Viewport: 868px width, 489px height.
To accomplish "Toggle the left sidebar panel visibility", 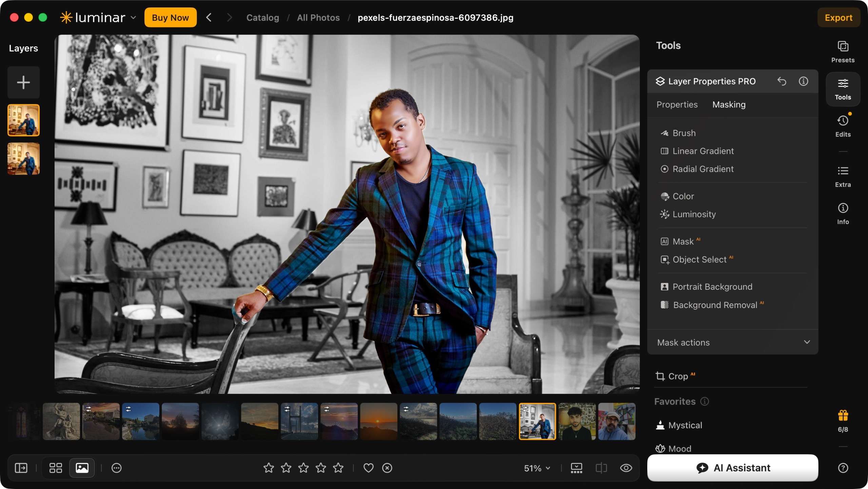I will point(21,468).
